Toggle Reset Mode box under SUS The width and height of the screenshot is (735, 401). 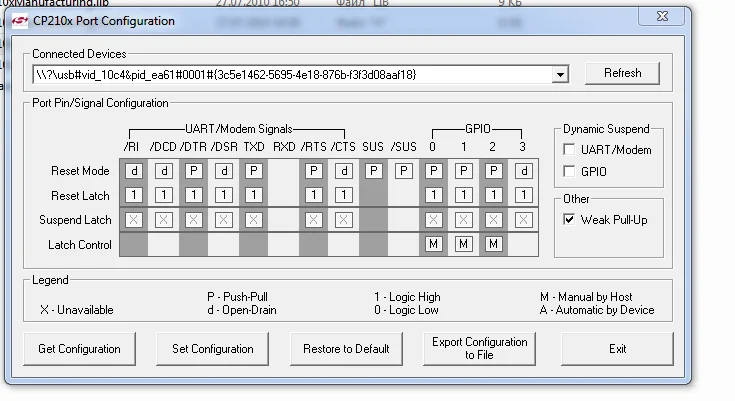(373, 171)
